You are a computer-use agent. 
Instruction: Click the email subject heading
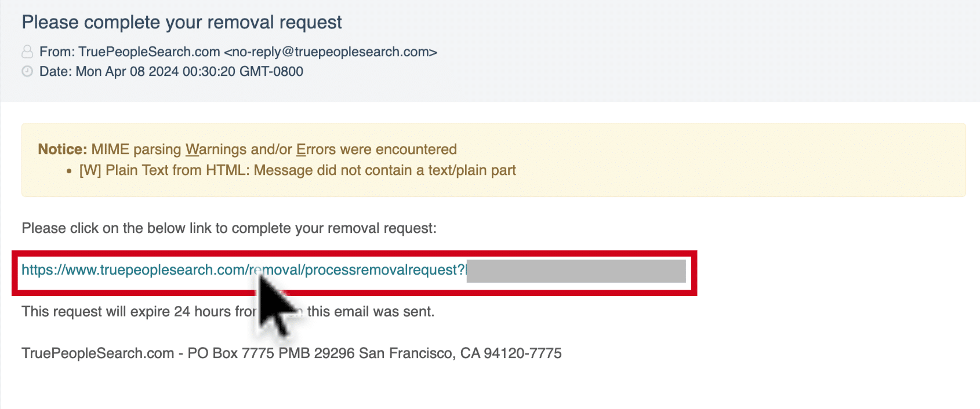click(x=182, y=22)
